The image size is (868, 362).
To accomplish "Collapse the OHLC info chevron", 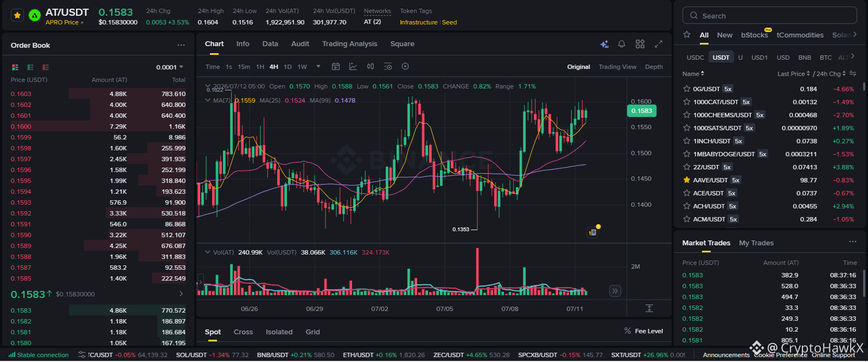I will click(x=208, y=86).
